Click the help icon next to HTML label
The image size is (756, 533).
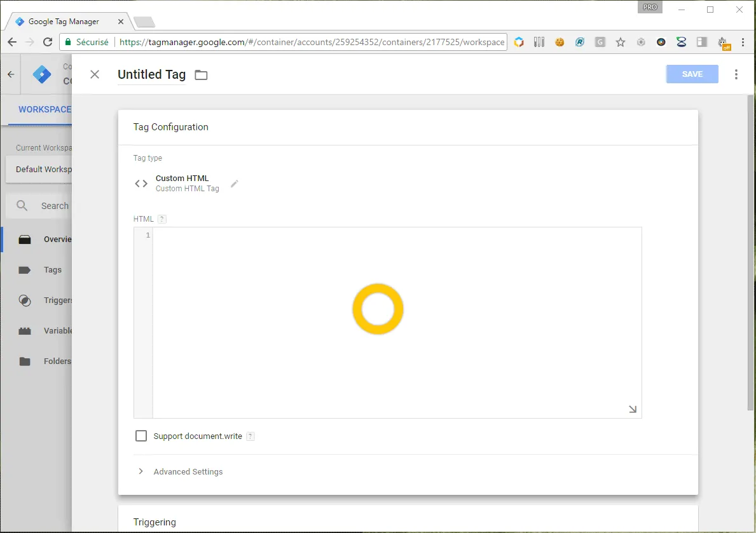point(162,219)
